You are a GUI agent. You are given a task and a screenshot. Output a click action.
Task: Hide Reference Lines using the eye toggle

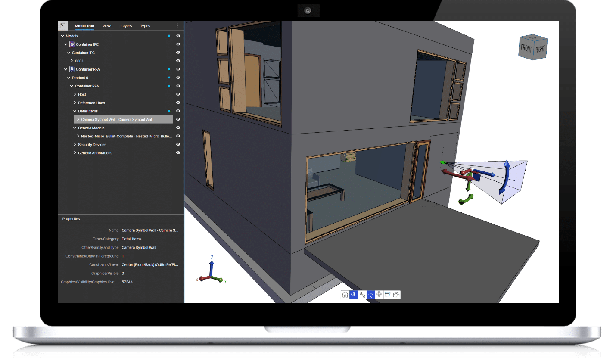click(x=178, y=103)
